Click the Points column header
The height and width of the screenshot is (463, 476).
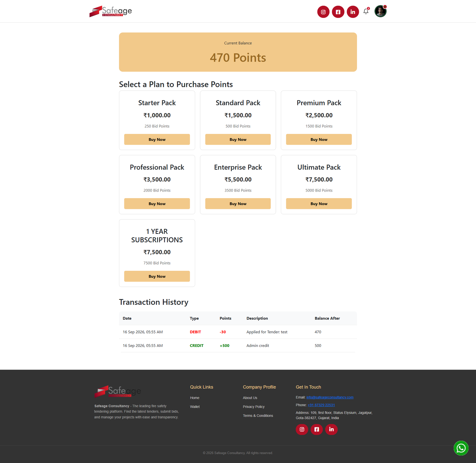pyautogui.click(x=226, y=318)
